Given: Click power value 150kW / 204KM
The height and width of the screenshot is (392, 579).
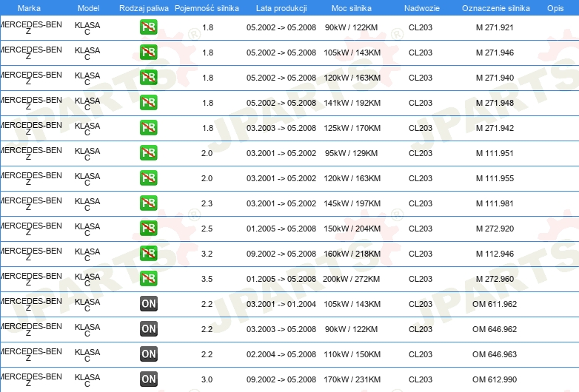Looking at the screenshot, I should pos(352,229).
